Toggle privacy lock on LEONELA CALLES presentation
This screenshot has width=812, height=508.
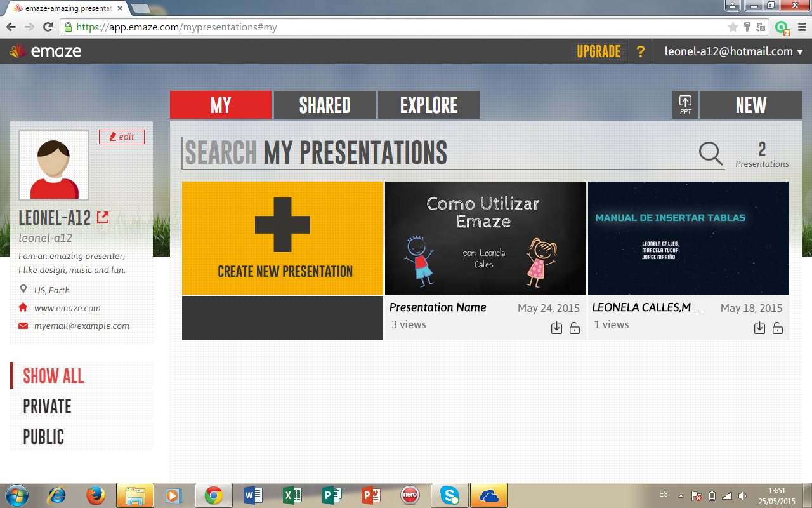pos(778,328)
